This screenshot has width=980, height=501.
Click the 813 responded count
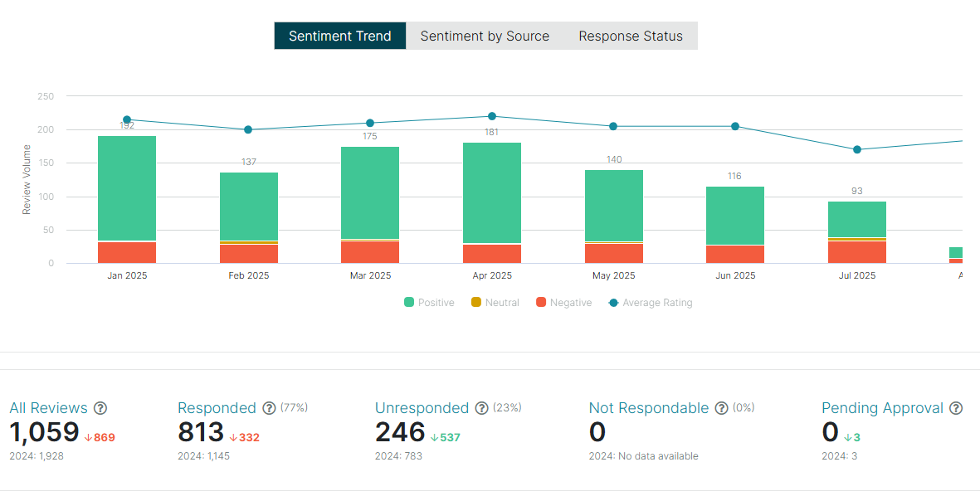tap(201, 432)
